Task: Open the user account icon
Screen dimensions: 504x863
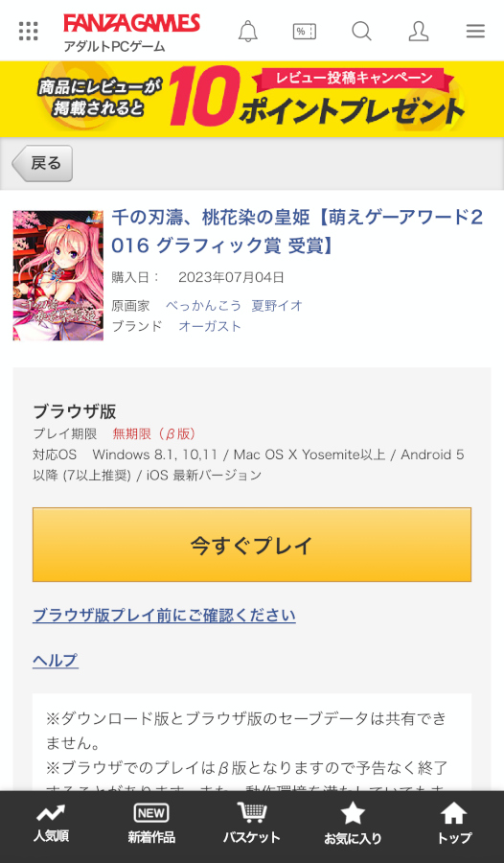Action: 419,32
